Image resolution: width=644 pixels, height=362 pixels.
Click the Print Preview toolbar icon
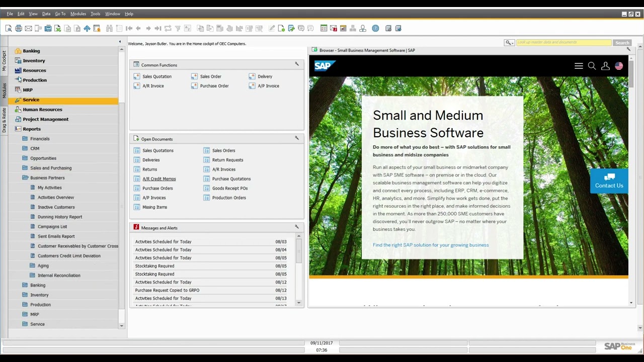pos(9,29)
